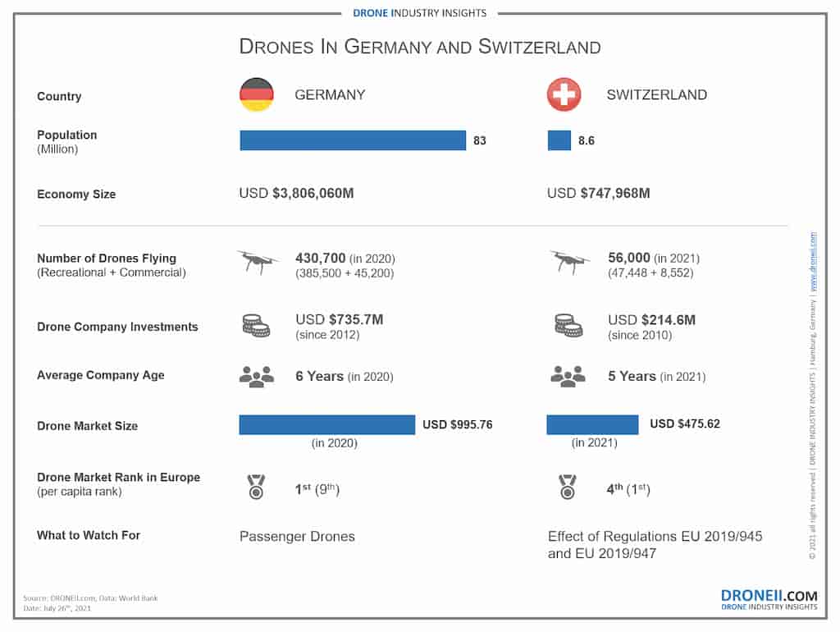
Task: Click Germany's drone market size bar
Action: coord(327,424)
